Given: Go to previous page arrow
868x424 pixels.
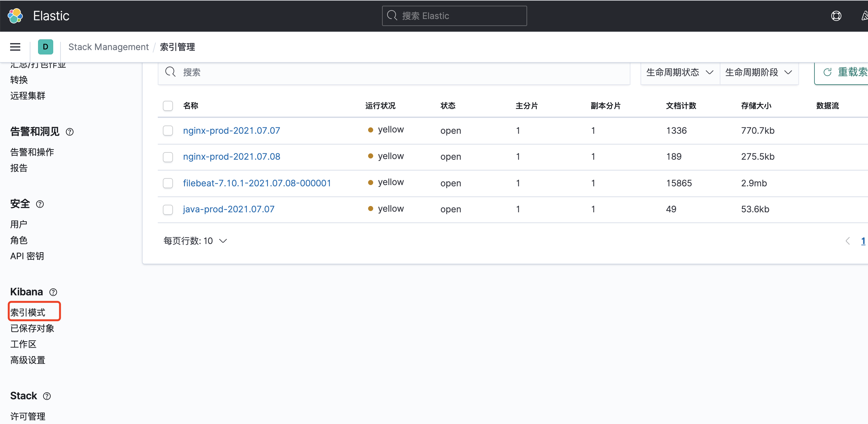Looking at the screenshot, I should (848, 241).
